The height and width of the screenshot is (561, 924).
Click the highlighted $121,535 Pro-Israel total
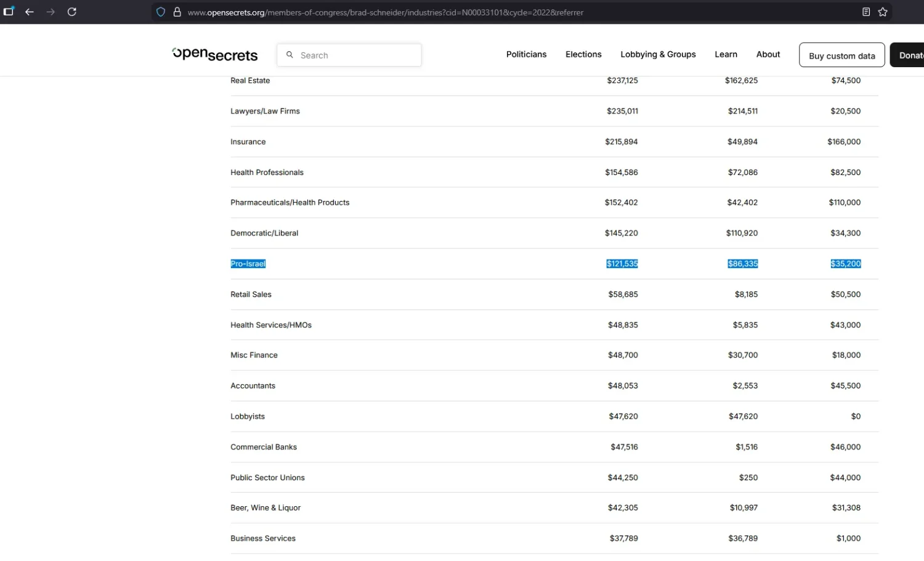click(x=622, y=264)
